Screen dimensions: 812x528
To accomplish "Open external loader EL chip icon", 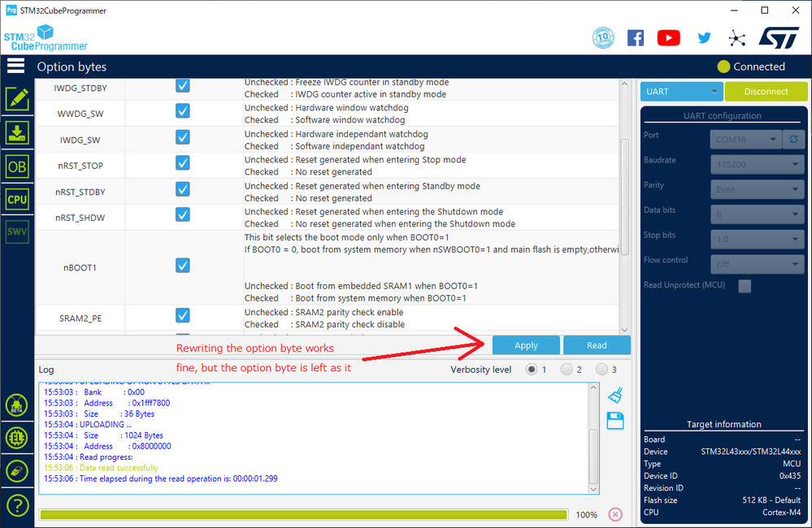I will [x=17, y=438].
